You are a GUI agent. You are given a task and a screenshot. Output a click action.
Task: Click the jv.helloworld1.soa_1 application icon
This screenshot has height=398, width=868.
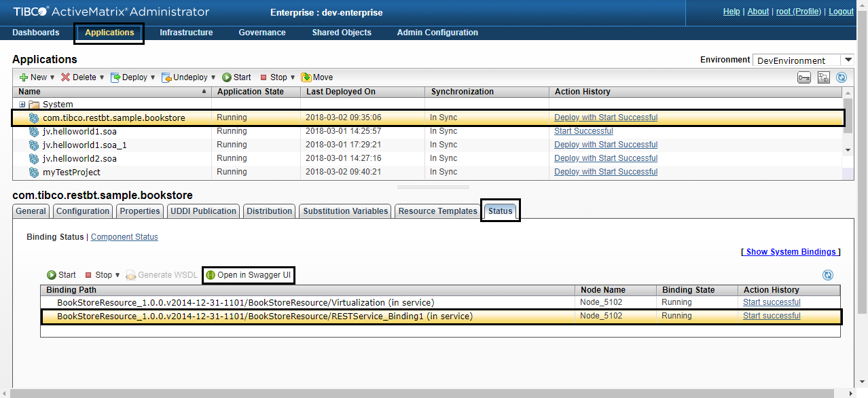pyautogui.click(x=34, y=145)
